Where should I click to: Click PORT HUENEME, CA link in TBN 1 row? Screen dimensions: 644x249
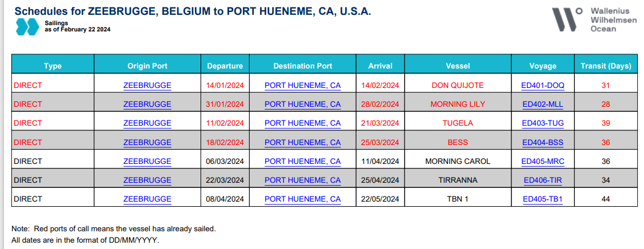point(303,199)
